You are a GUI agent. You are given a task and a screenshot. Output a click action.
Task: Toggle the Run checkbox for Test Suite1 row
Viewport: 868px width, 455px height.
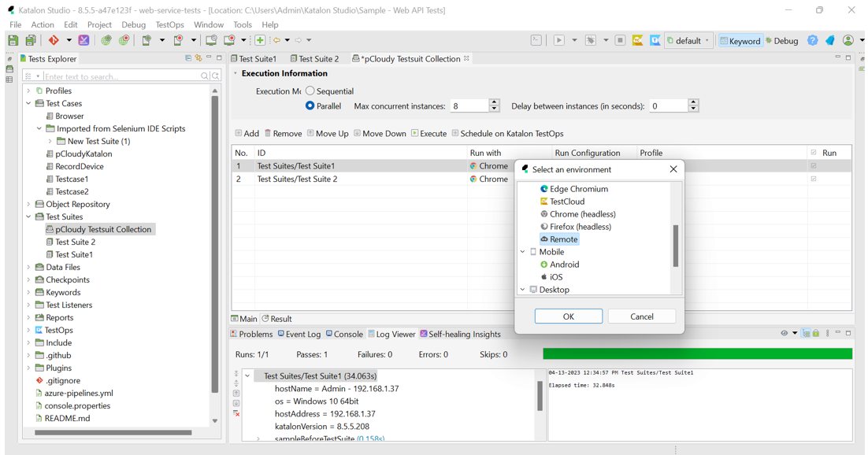[x=814, y=166]
